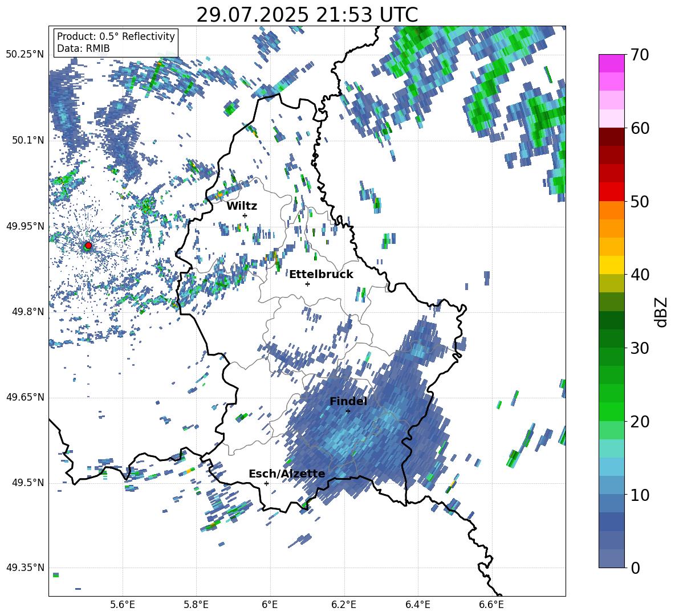Click the colorbar tick label 50
The height and width of the screenshot is (616, 675).
[640, 201]
